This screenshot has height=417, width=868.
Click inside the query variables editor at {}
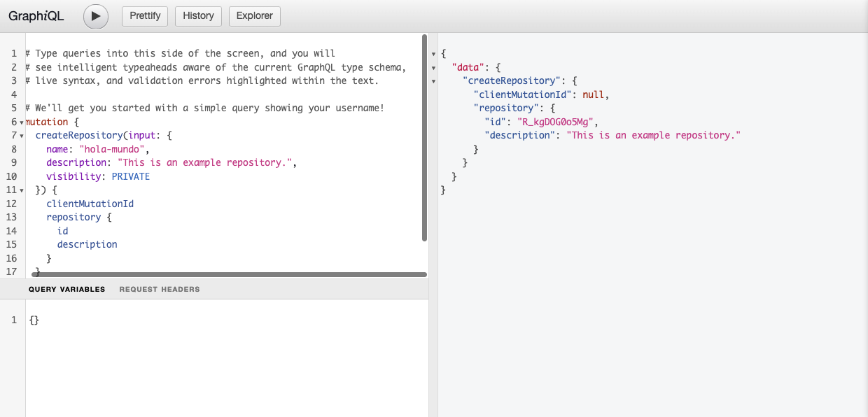click(35, 320)
